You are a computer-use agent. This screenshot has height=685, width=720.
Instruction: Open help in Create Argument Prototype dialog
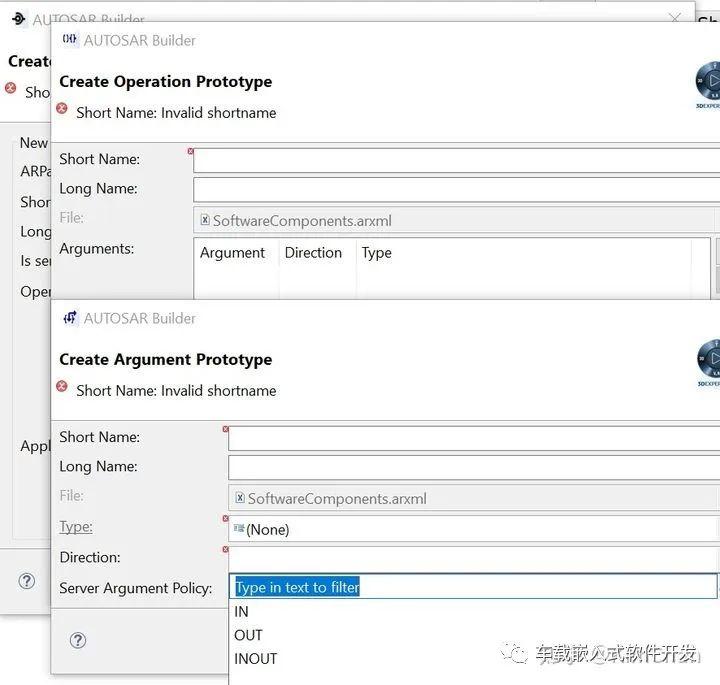[78, 640]
